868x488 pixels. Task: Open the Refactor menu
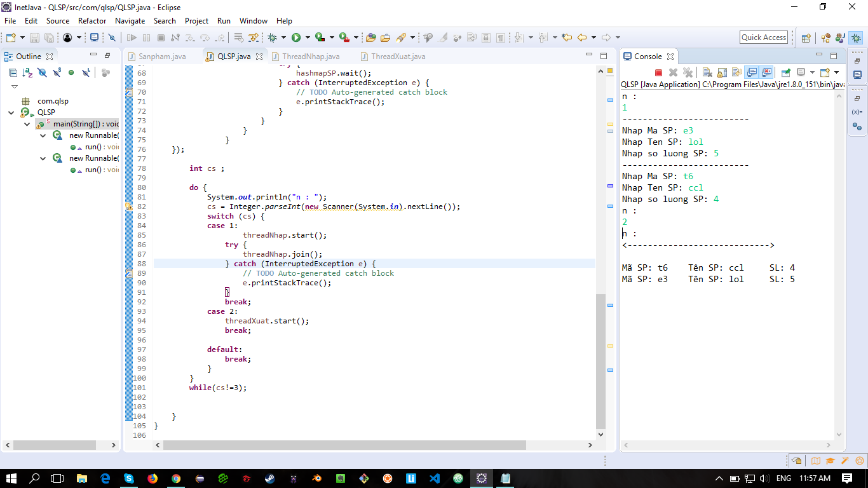(92, 21)
